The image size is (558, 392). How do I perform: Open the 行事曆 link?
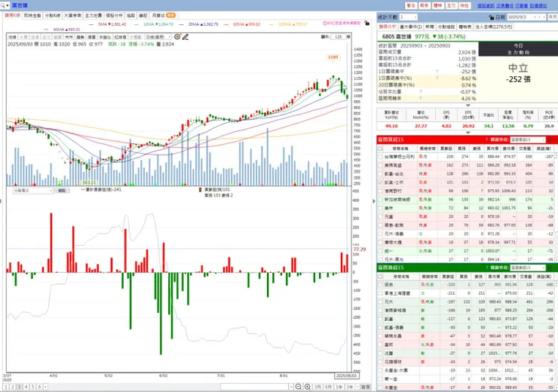[x=521, y=6]
